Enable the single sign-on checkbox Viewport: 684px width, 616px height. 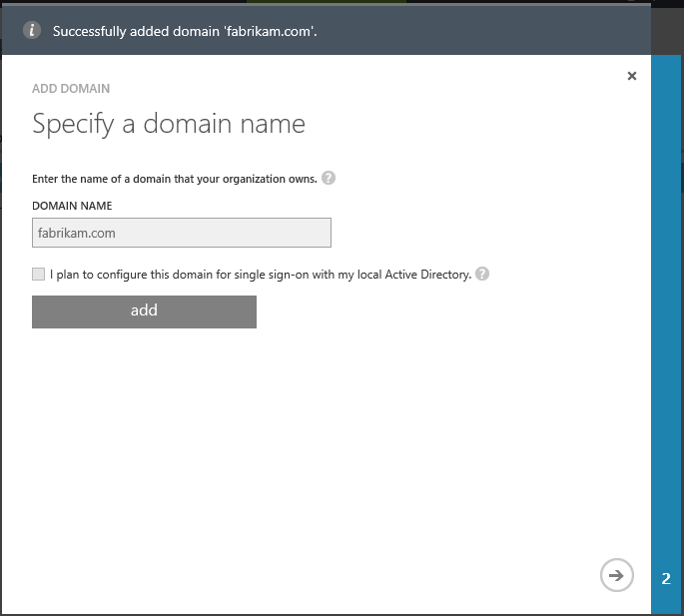pyautogui.click(x=39, y=274)
